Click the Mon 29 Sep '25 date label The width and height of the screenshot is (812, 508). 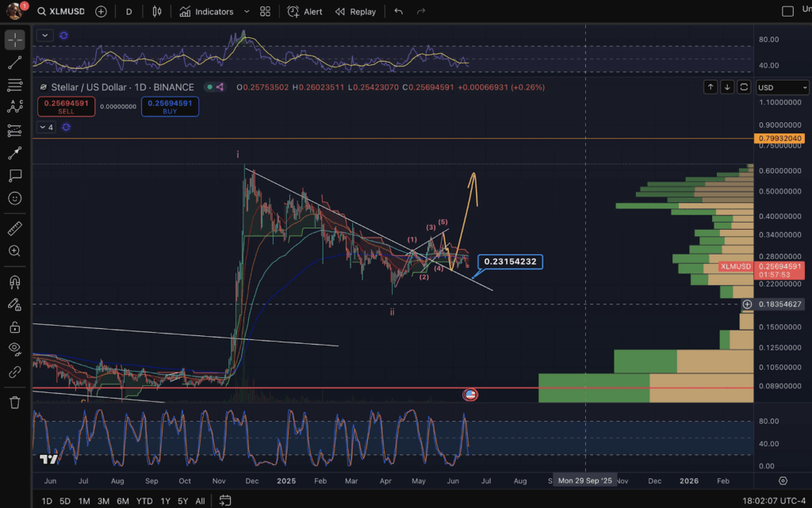tap(585, 480)
